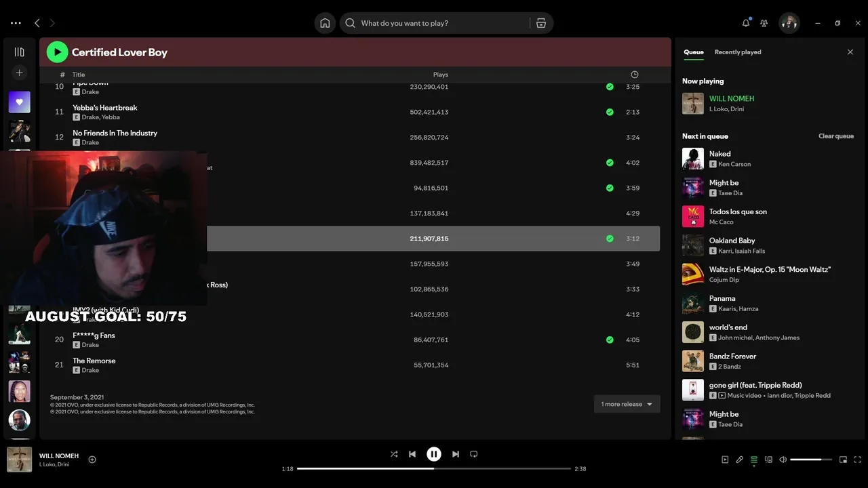Toggle saved check for Yebba's Heartbreak
Screen dimensions: 868x488
click(x=610, y=112)
